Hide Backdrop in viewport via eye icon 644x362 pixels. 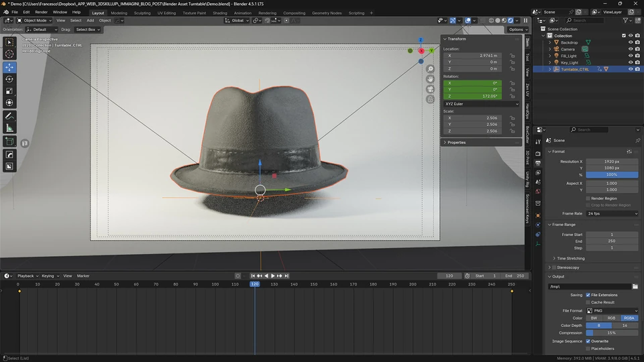pos(631,42)
